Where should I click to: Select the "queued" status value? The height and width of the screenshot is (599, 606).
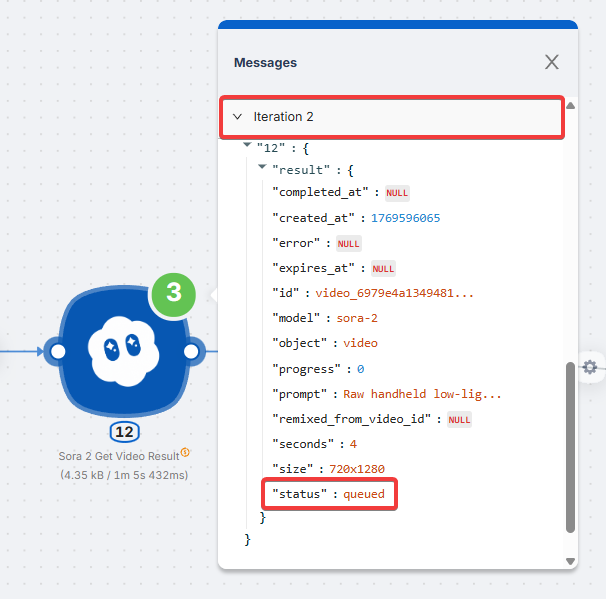click(364, 494)
